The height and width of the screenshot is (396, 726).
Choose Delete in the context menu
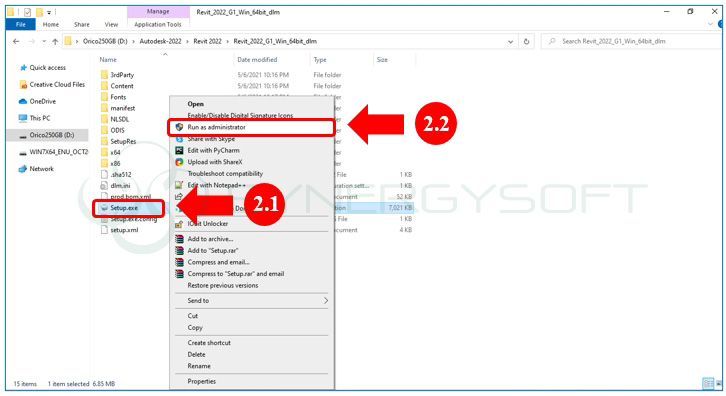click(196, 354)
